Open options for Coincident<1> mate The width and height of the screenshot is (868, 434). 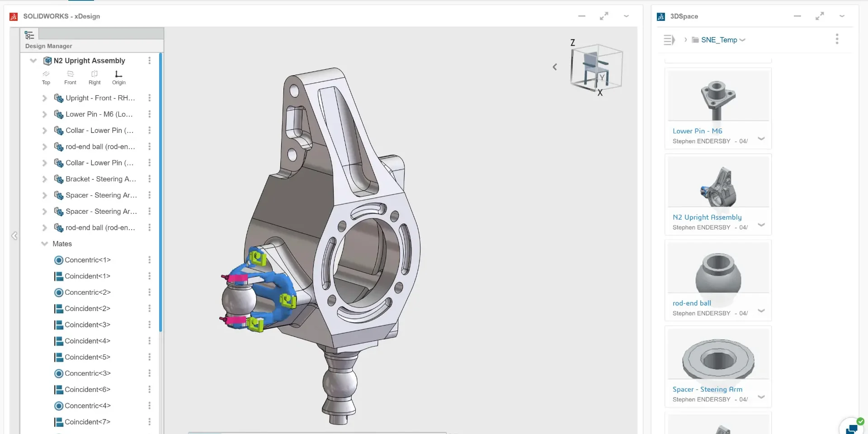pyautogui.click(x=150, y=276)
